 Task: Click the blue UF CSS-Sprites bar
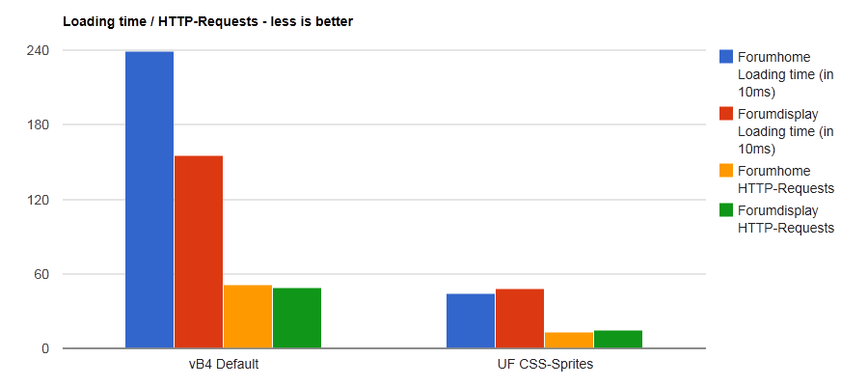point(471,321)
